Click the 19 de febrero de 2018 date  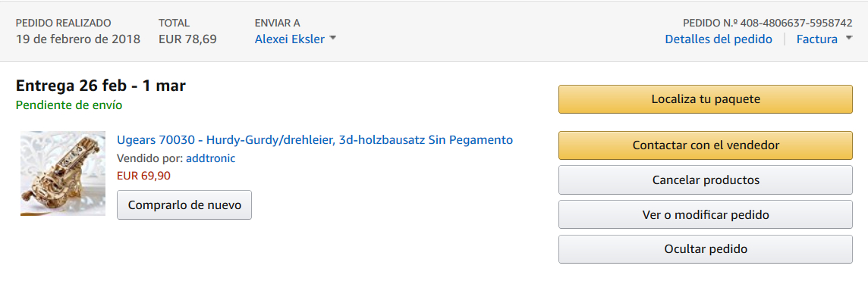[78, 39]
